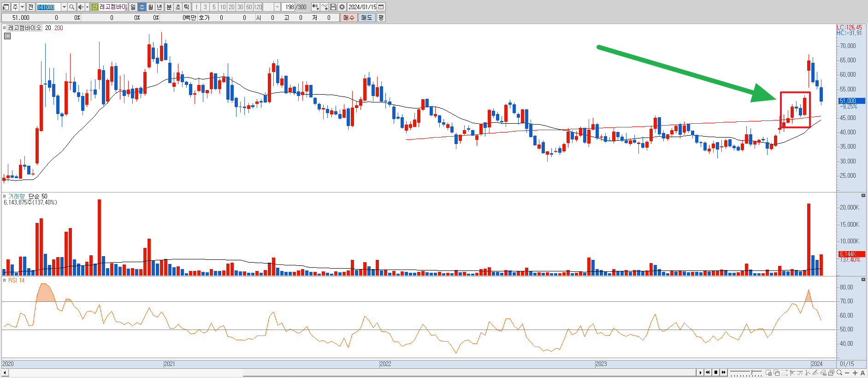Click the diagonal lines drawing icon
This screenshot has height=378, width=868.
click(815, 372)
